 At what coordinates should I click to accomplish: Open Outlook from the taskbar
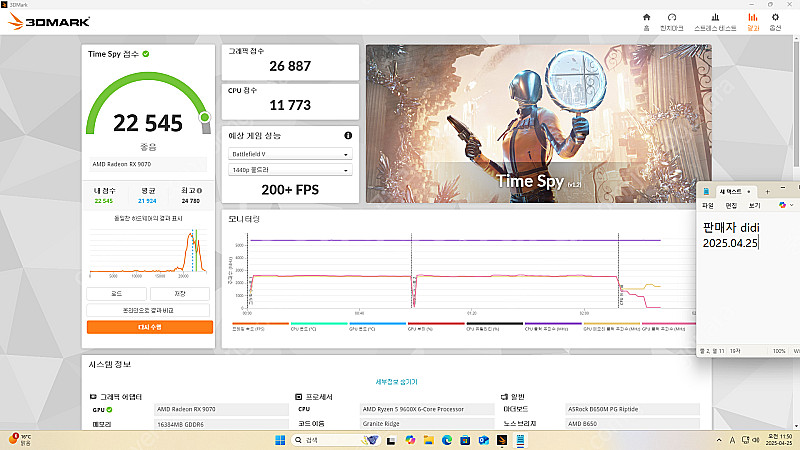(483, 440)
